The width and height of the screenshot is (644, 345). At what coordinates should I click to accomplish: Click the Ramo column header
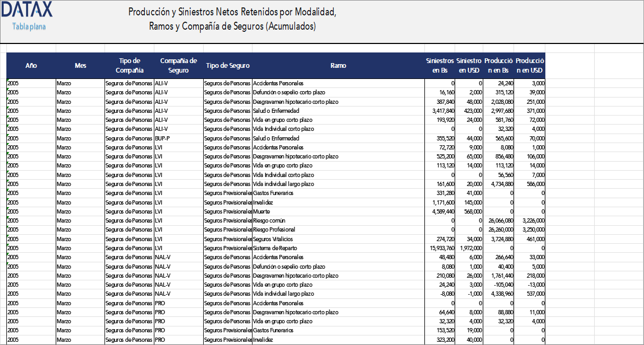[x=338, y=66]
